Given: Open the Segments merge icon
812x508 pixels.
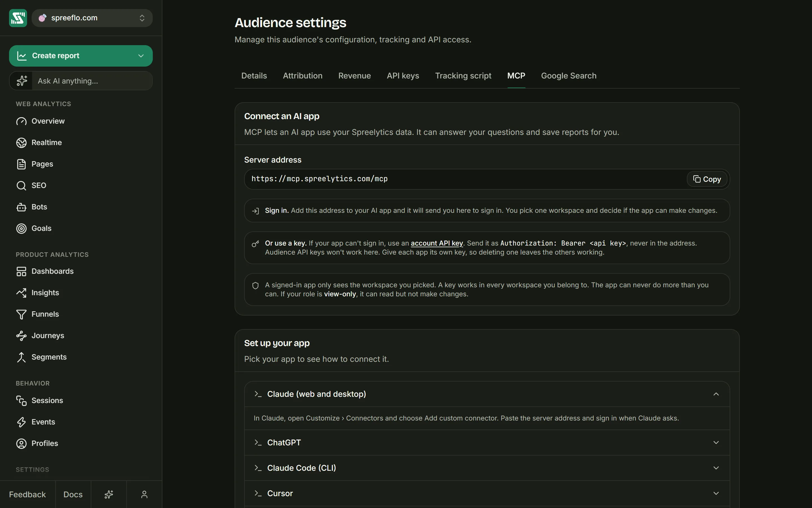Looking at the screenshot, I should click(21, 357).
